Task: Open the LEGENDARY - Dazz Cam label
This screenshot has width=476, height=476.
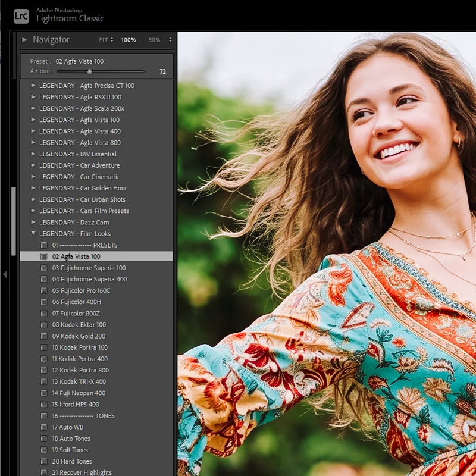Action: 74,222
